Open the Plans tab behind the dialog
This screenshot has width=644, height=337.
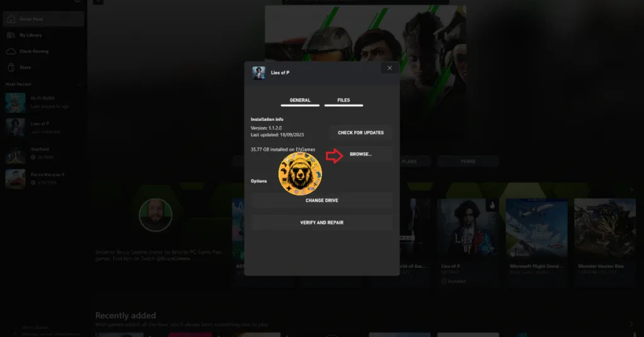tap(409, 162)
